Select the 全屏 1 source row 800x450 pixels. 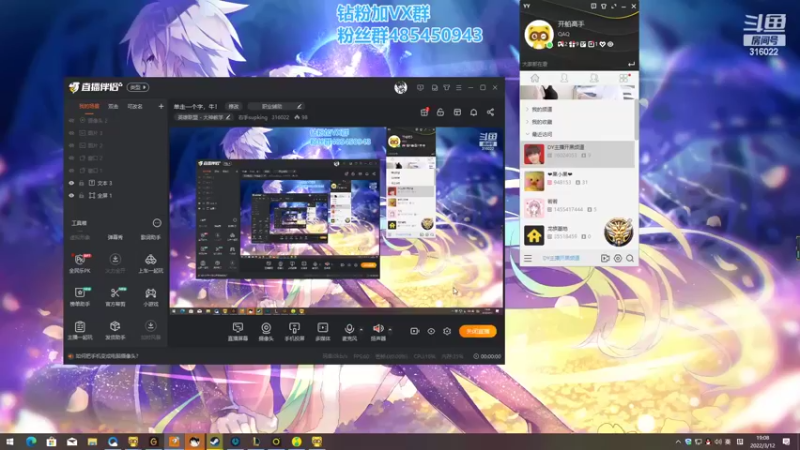coord(116,195)
